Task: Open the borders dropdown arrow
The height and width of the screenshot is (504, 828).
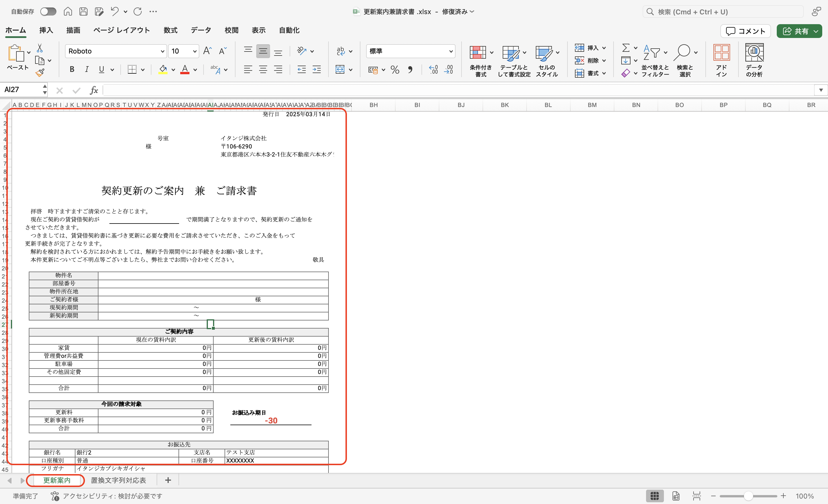Action: click(x=143, y=70)
